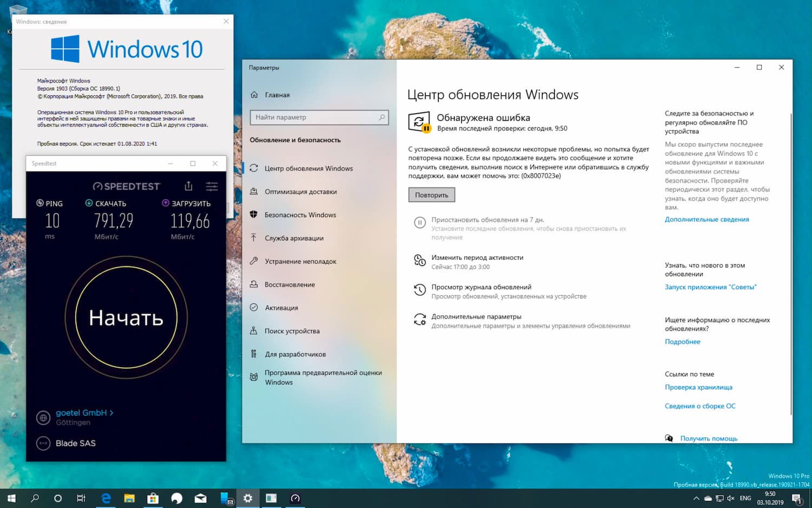Image resolution: width=812 pixels, height=508 pixels.
Task: Change Speedtest server goetel GmbH
Action: tap(81, 412)
